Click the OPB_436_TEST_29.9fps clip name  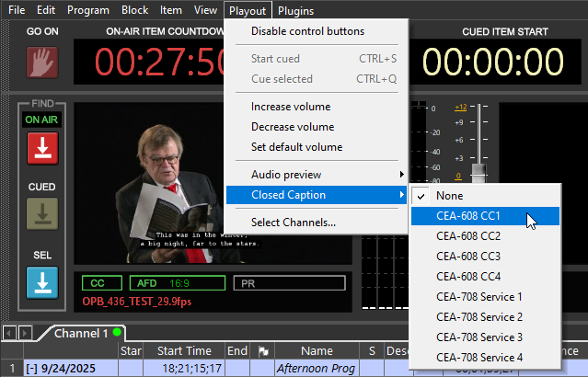pyautogui.click(x=137, y=302)
